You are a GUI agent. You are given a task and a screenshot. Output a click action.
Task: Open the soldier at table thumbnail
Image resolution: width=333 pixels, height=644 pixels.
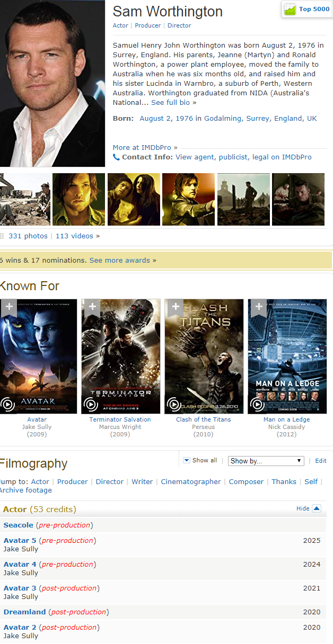[x=298, y=199]
